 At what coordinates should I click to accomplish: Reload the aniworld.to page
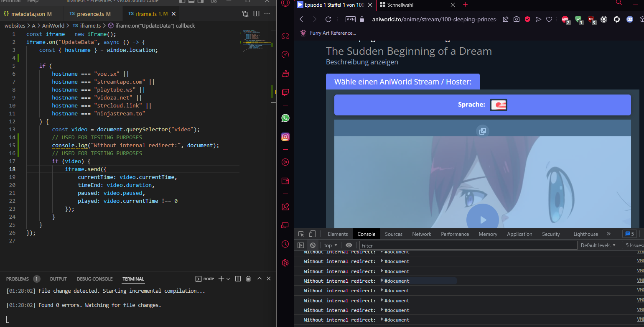click(x=328, y=19)
